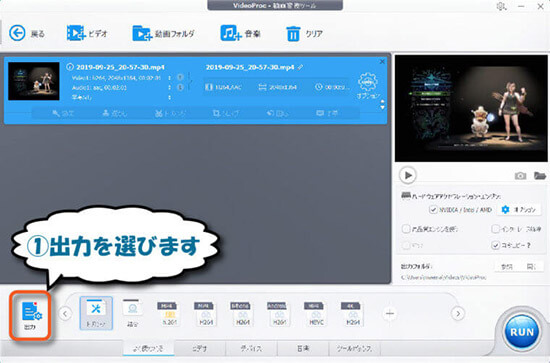Viewport: 550px width, 363px height.
Task: Click the info icon before source filename
Action: (x=70, y=67)
